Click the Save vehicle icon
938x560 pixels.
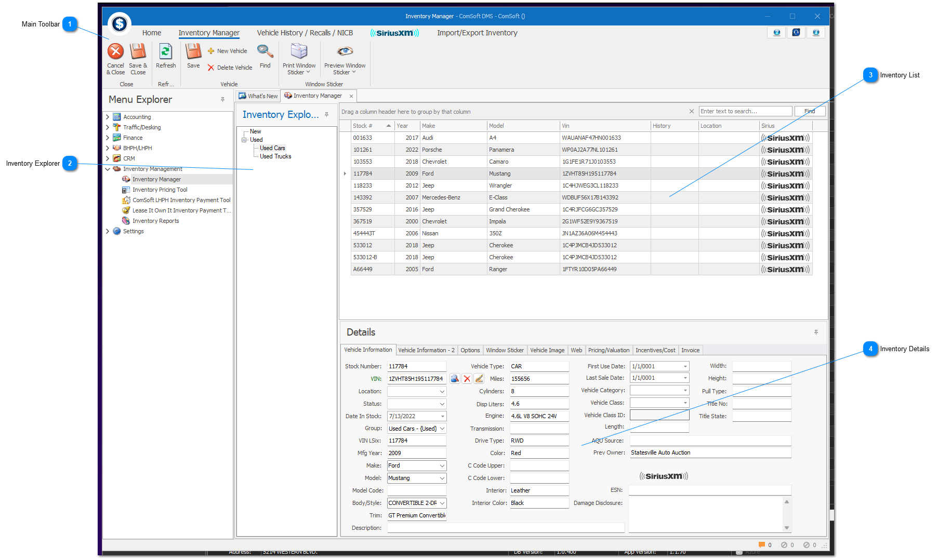pyautogui.click(x=193, y=52)
